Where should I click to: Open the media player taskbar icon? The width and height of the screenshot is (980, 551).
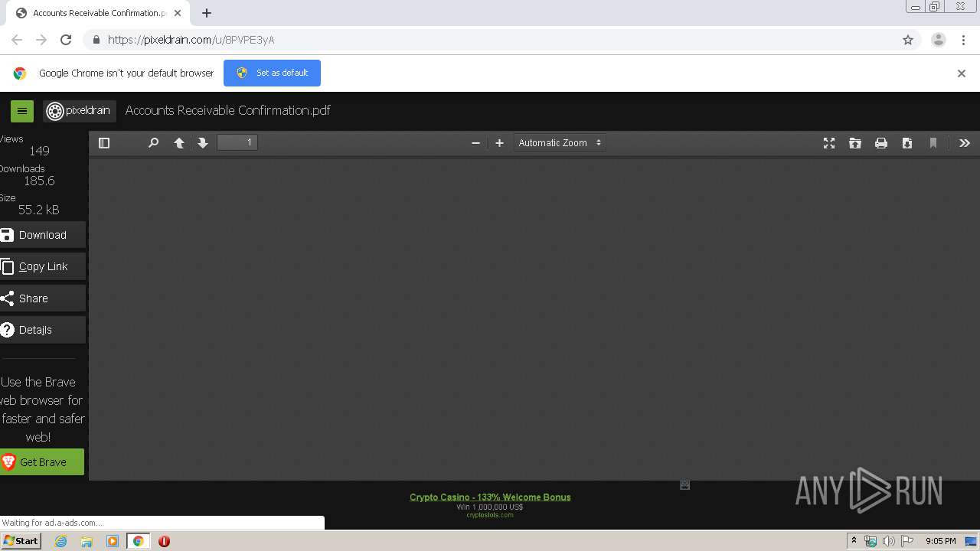click(x=113, y=541)
